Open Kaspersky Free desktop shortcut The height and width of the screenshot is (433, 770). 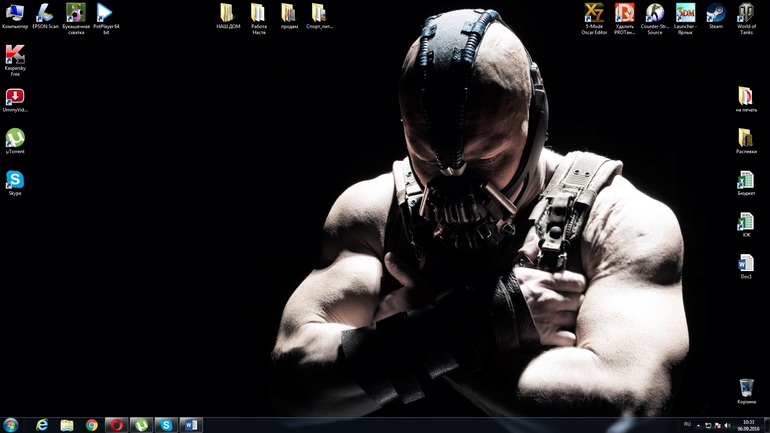(15, 56)
